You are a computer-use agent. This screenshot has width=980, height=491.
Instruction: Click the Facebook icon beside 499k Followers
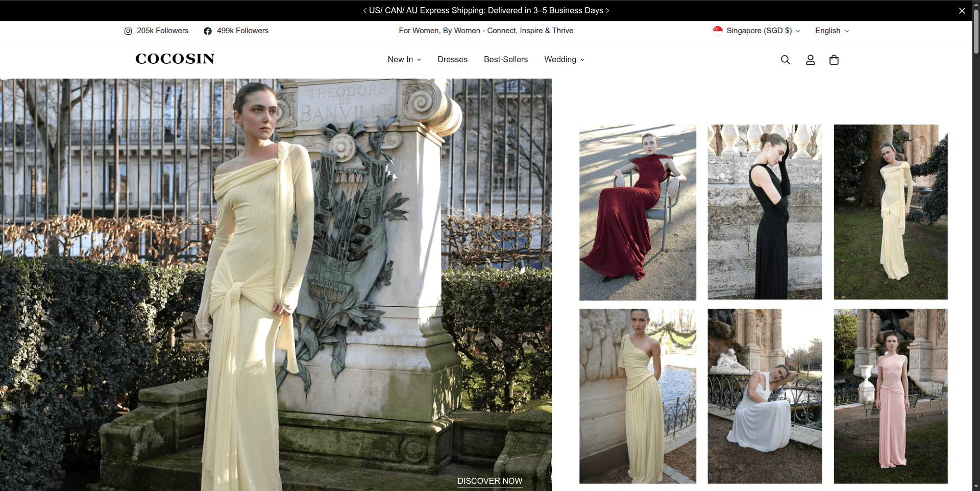tap(208, 31)
